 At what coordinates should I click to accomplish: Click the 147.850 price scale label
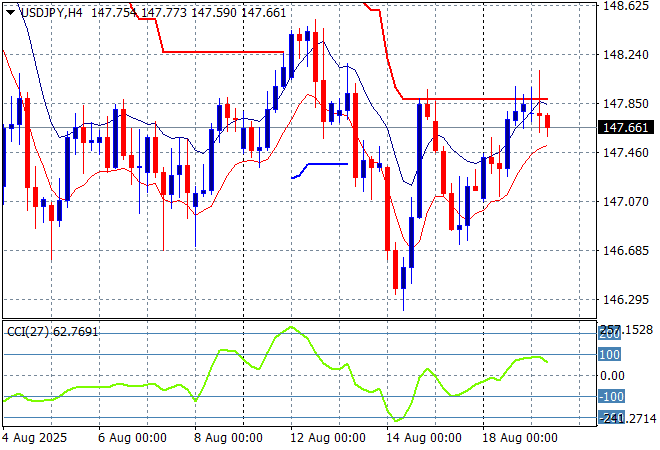tap(626, 104)
